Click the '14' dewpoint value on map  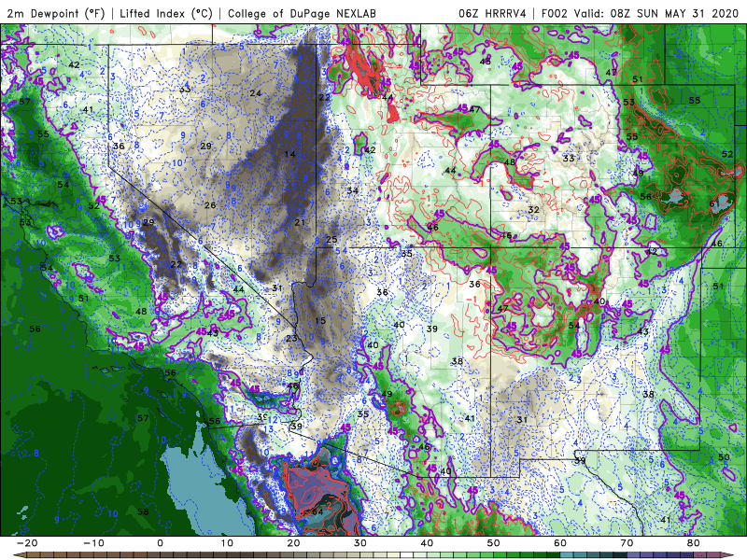tap(289, 154)
